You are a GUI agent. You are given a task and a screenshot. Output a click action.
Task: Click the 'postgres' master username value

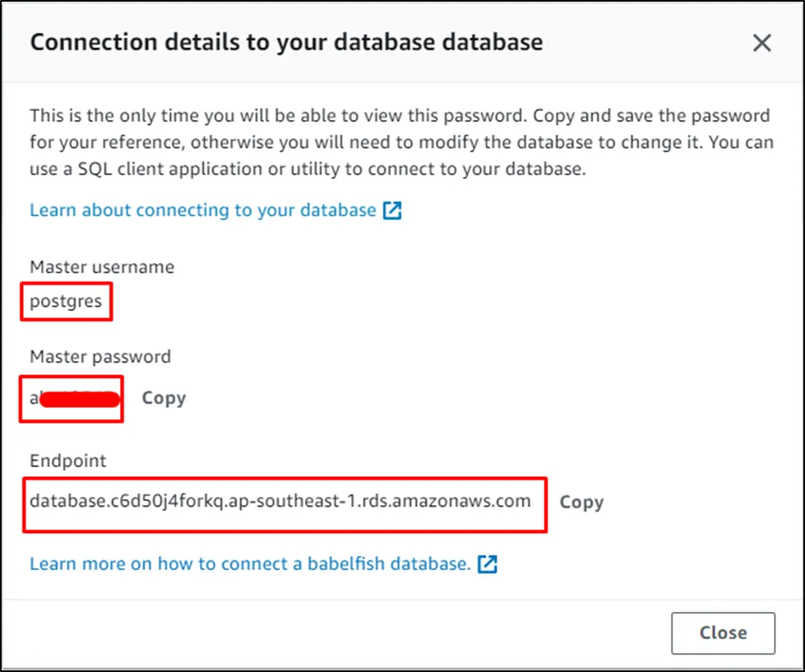click(x=66, y=301)
